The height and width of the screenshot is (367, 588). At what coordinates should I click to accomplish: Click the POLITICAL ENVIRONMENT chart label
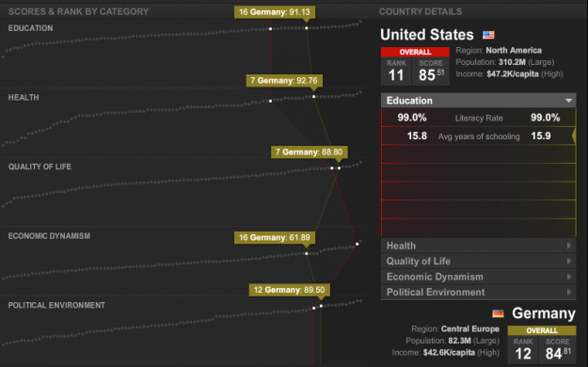pos(56,305)
